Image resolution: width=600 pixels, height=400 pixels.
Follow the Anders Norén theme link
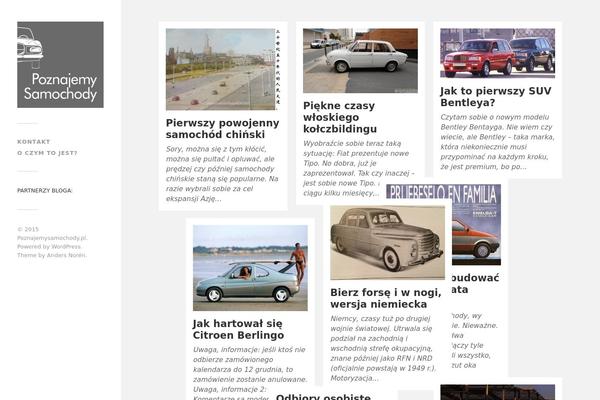(x=66, y=255)
